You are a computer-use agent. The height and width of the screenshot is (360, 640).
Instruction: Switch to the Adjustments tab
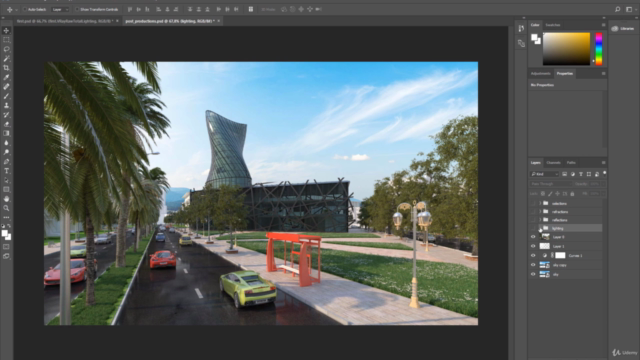(540, 74)
